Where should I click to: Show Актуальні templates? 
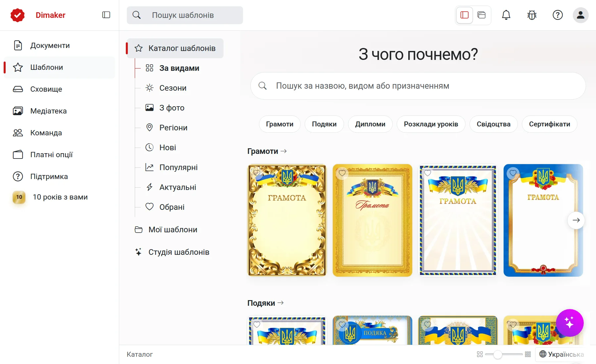[171, 187]
